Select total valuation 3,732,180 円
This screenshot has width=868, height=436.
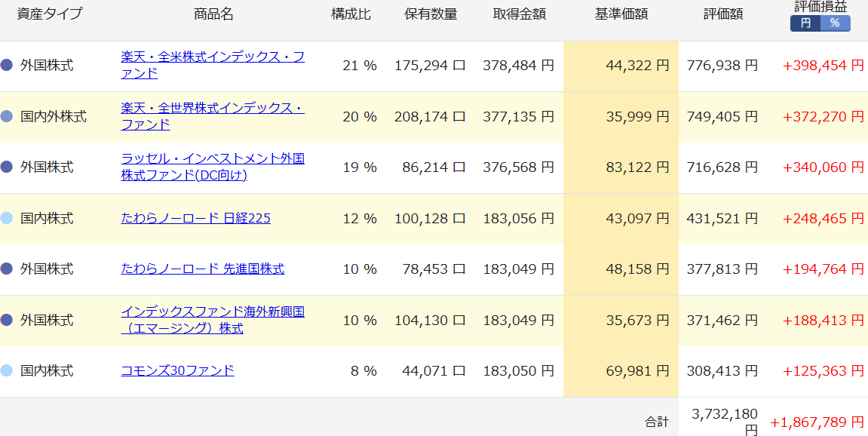[725, 422]
